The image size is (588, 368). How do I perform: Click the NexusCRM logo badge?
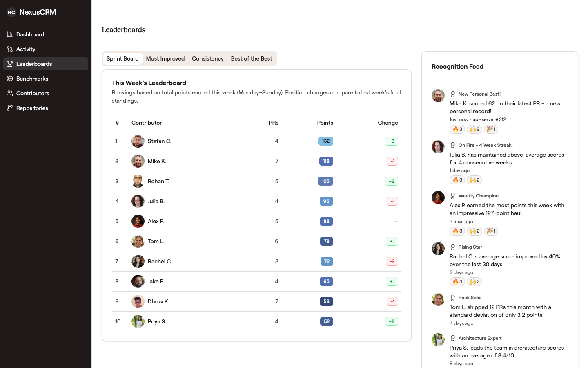click(11, 12)
